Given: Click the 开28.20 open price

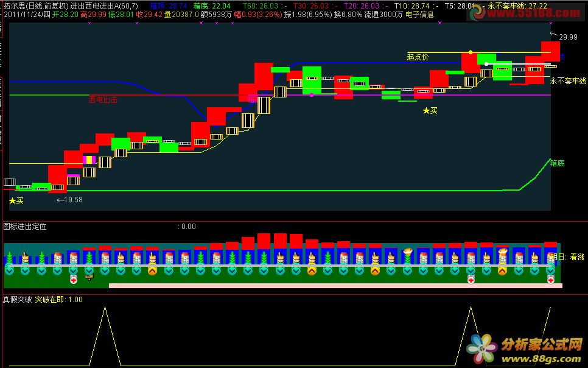Looking at the screenshot, I should (65, 15).
